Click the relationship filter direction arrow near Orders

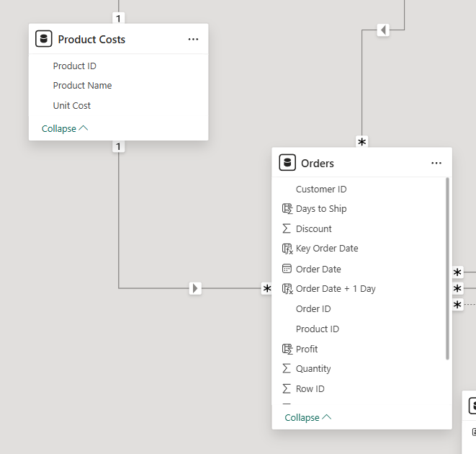pos(195,288)
